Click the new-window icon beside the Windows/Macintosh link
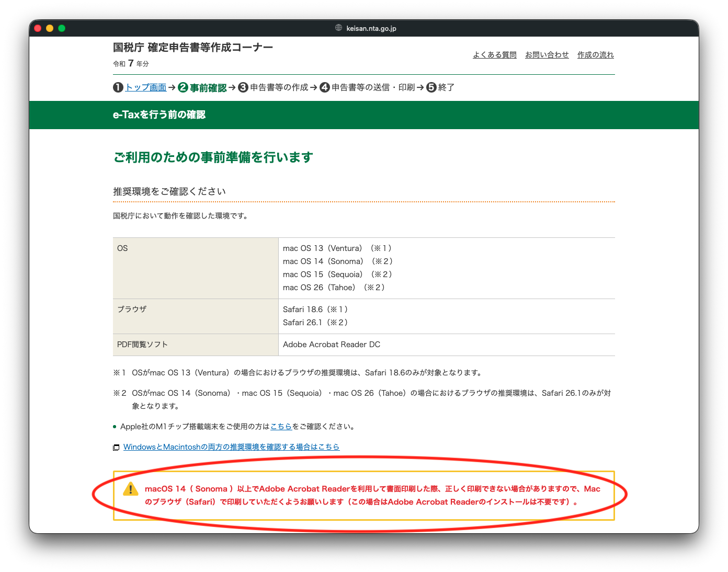 coord(116,448)
